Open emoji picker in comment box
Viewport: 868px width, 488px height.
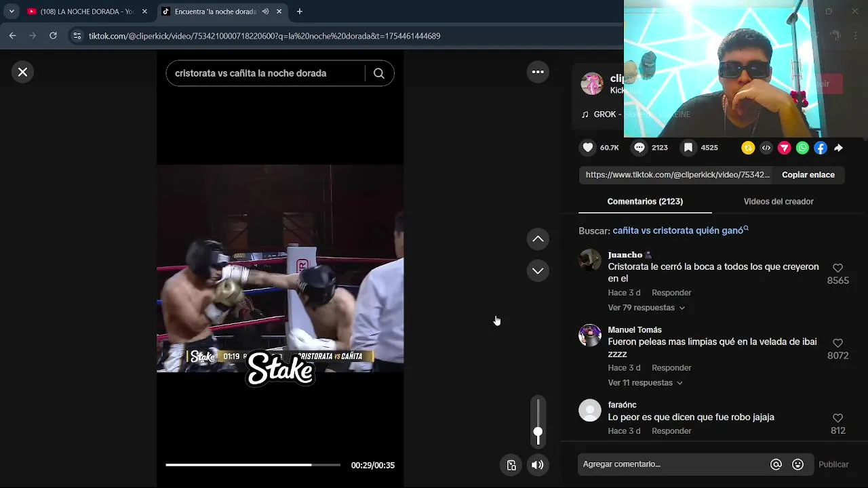tap(797, 464)
